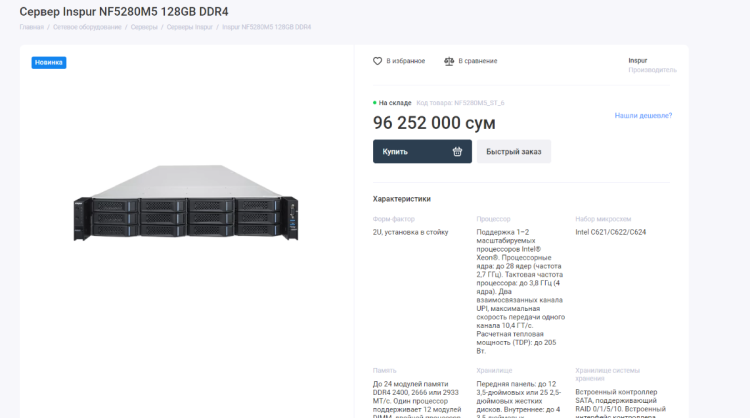Click the basket icon in Купить button

[x=457, y=151]
